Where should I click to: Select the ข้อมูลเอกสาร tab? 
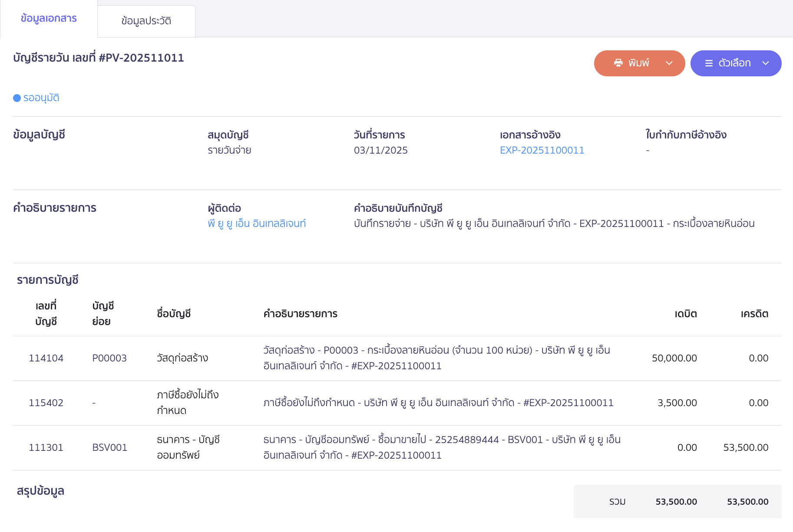click(x=48, y=19)
